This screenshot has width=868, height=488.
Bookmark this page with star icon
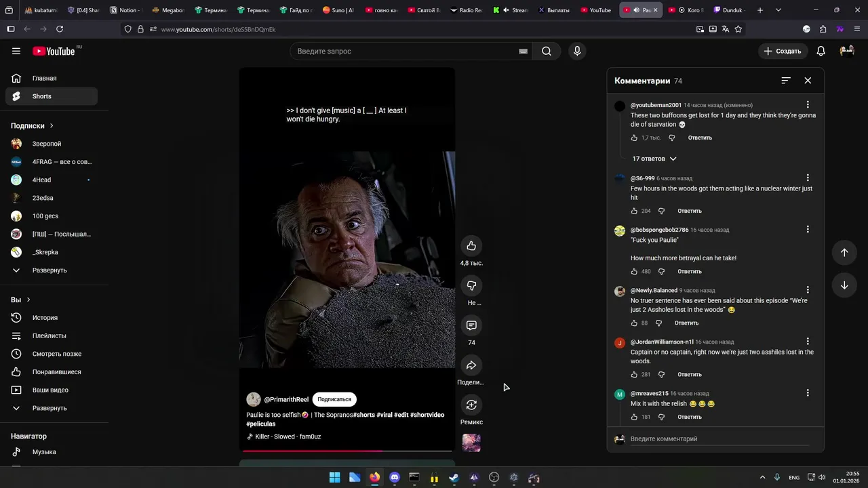(738, 29)
